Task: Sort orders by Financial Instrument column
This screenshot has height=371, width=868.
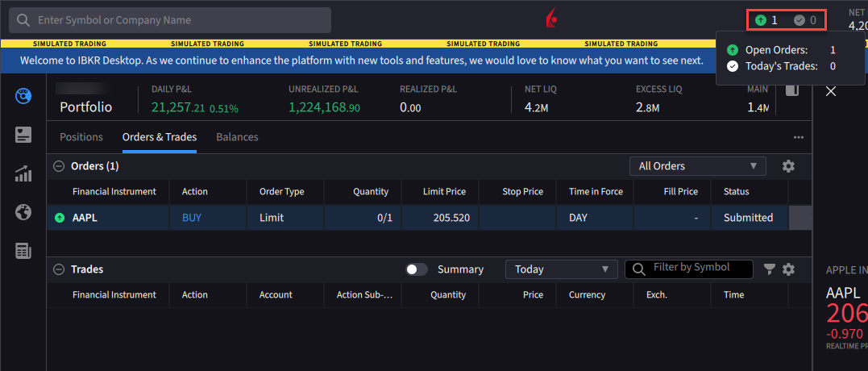Action: click(x=114, y=192)
